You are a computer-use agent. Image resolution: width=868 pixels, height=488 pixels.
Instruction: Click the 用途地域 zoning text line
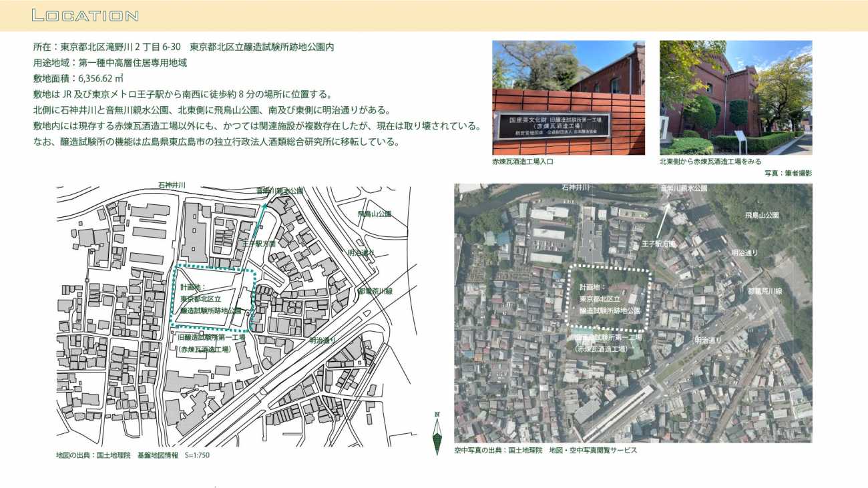[x=110, y=63]
